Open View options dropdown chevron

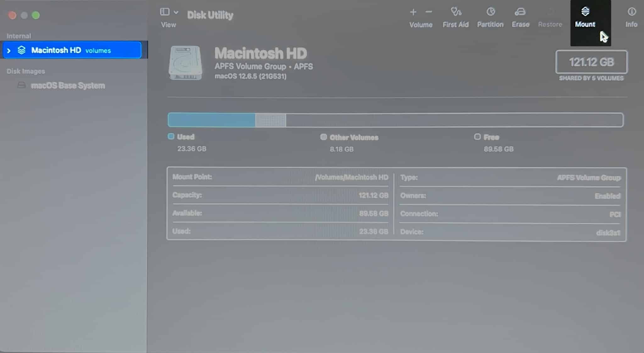tap(176, 12)
